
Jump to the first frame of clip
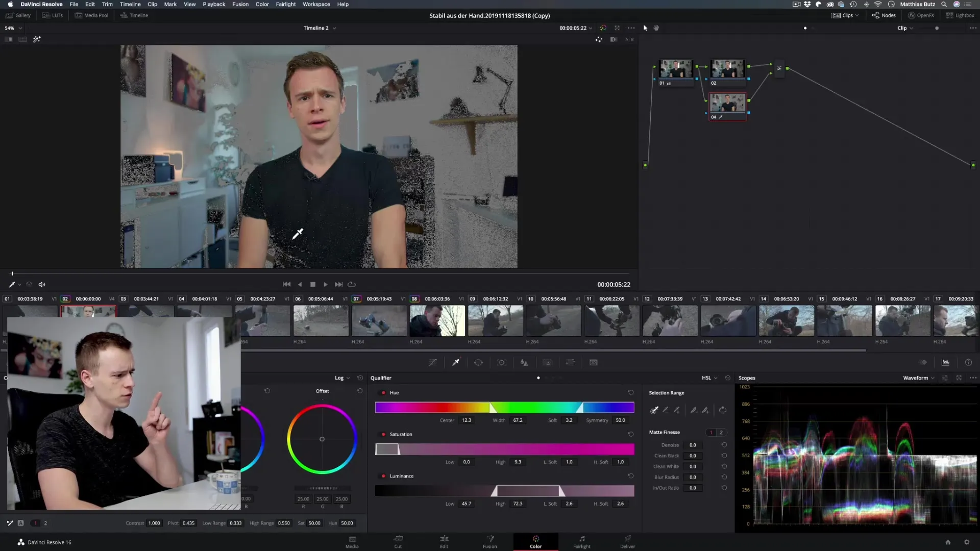pos(287,284)
